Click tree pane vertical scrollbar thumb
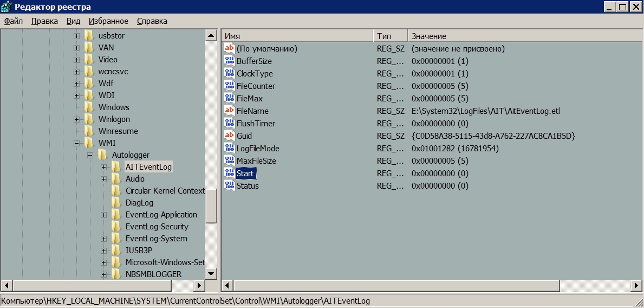The height and width of the screenshot is (308, 644). click(x=211, y=206)
